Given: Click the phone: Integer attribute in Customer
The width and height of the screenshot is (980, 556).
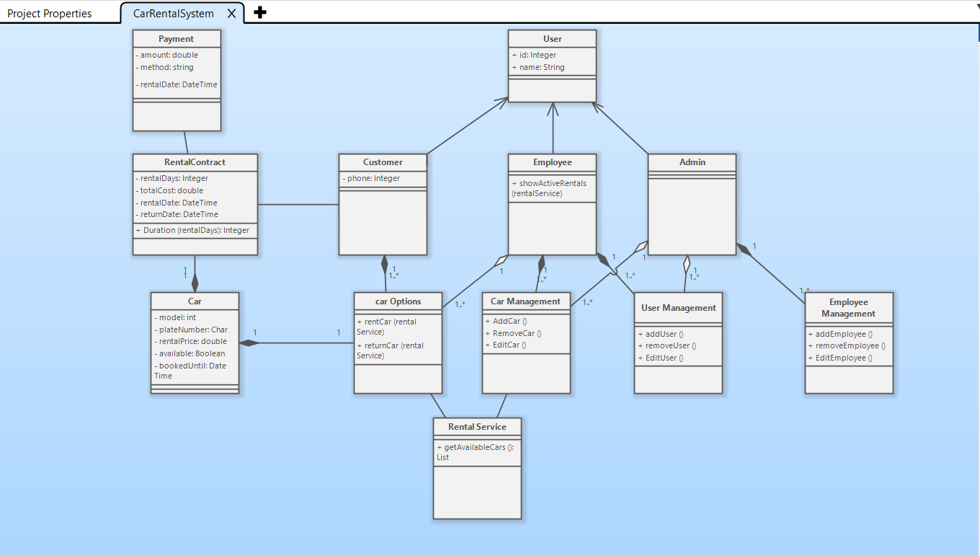Looking at the screenshot, I should point(373,178).
